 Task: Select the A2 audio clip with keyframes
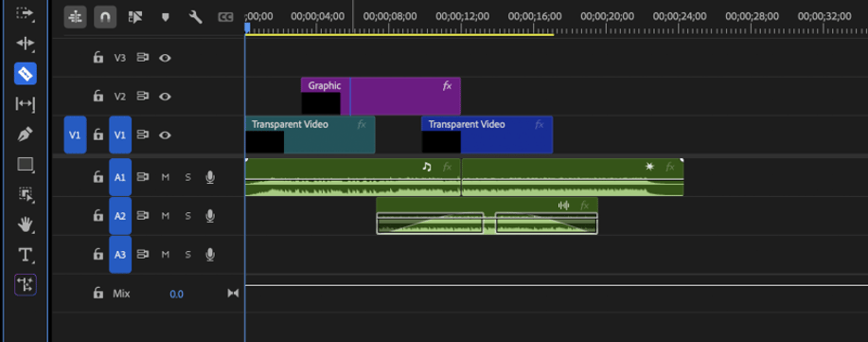[487, 216]
